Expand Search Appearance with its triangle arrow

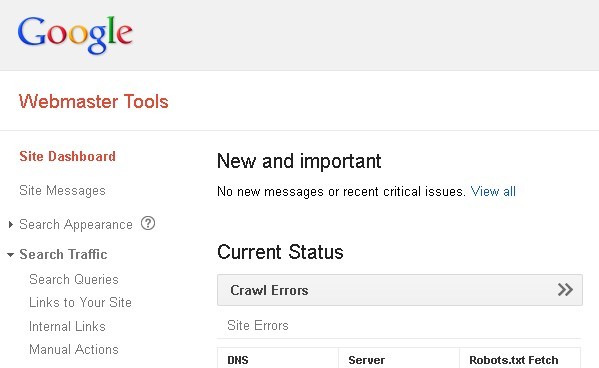[x=11, y=224]
